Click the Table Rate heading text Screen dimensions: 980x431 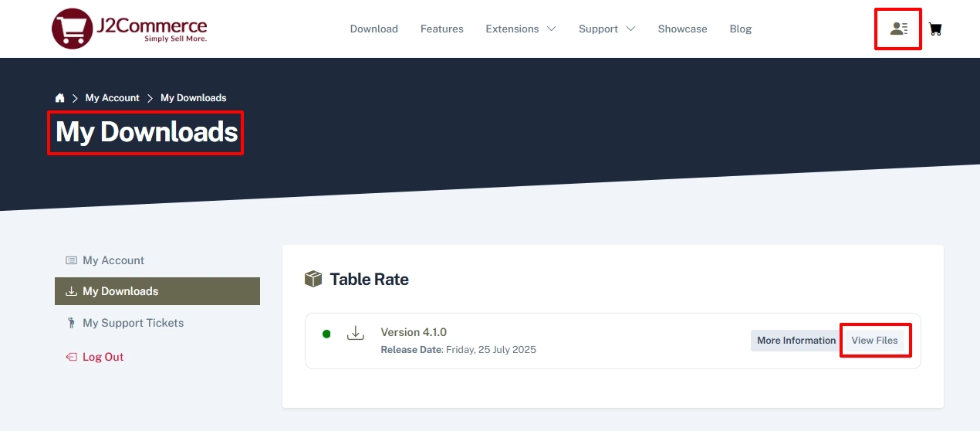point(370,280)
